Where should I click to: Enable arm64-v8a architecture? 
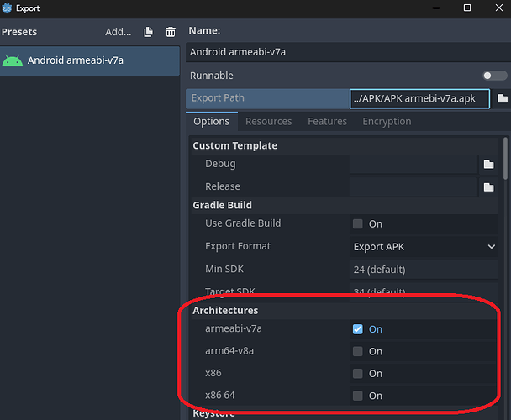click(358, 351)
